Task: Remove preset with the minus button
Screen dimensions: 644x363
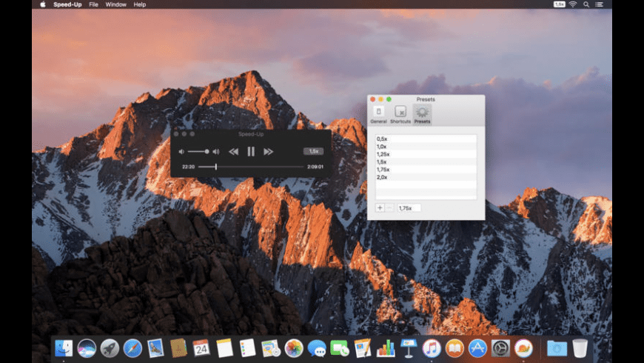Action: [389, 208]
